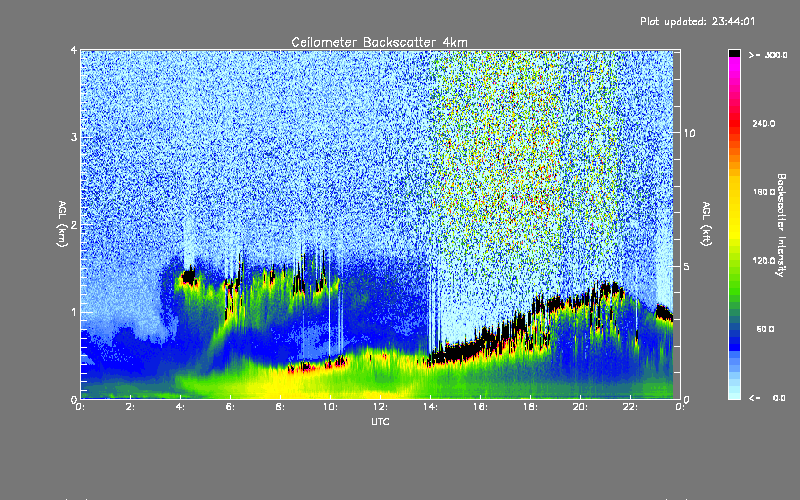This screenshot has height=500, width=800.
Task: Click the '6:' hour tick label
Action: point(231,407)
